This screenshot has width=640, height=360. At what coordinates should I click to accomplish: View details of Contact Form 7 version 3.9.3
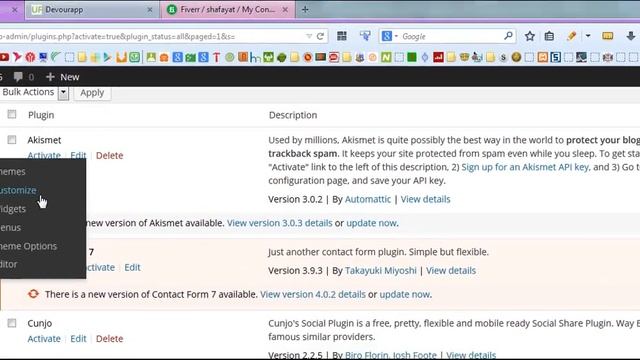click(x=451, y=271)
